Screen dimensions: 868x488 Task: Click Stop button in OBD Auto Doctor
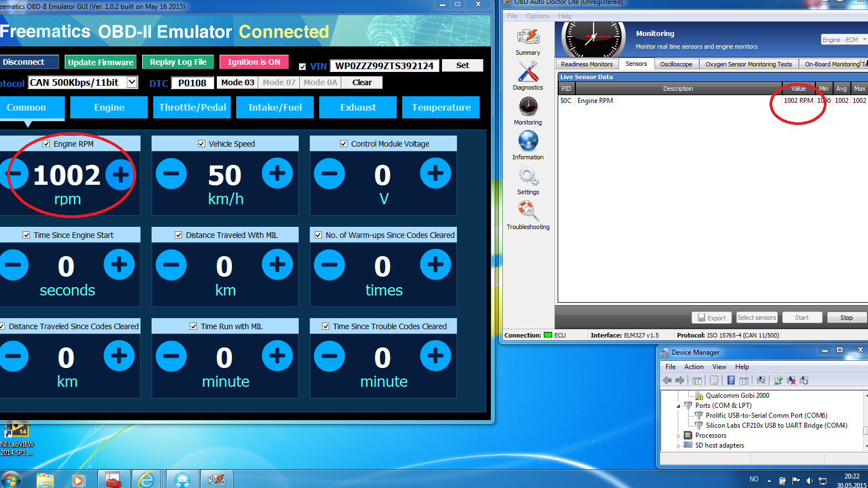point(846,318)
